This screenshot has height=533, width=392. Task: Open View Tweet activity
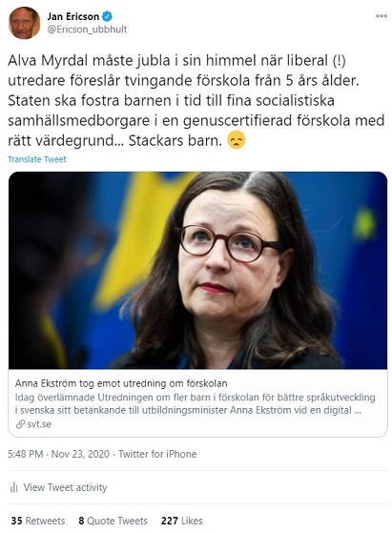(x=65, y=487)
